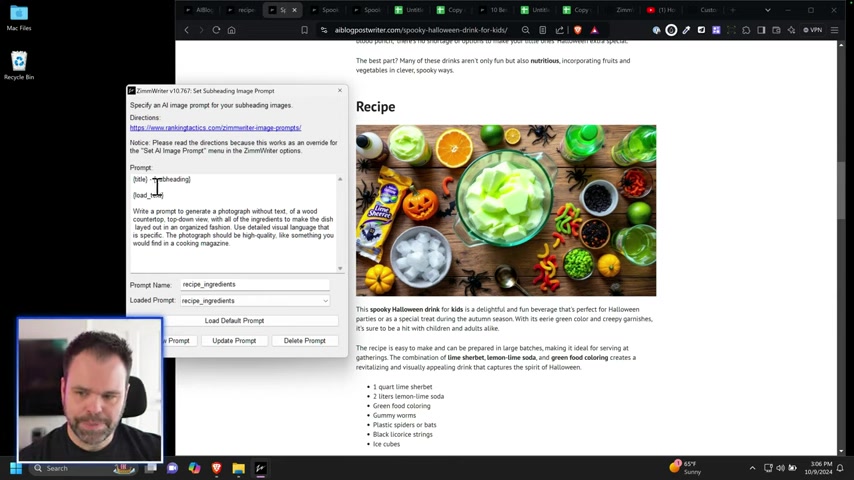Switch to the 10 Be browser tab
Image resolution: width=854 pixels, height=480 pixels.
click(x=495, y=10)
